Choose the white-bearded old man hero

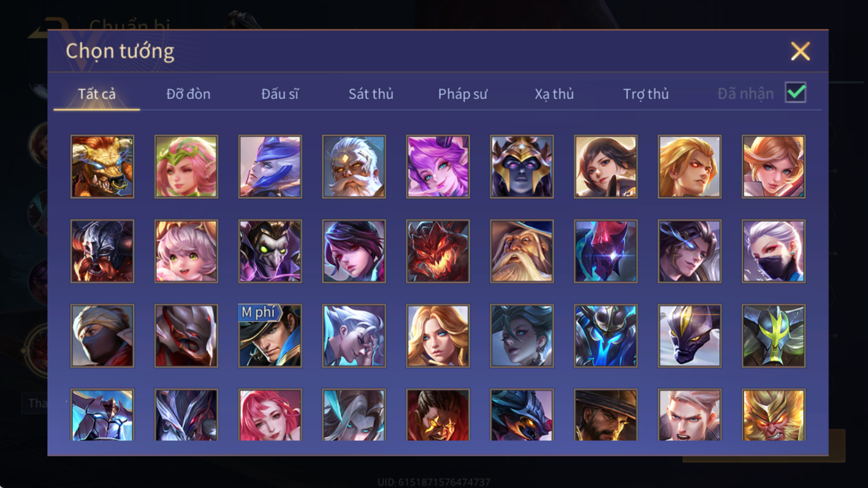(x=354, y=166)
